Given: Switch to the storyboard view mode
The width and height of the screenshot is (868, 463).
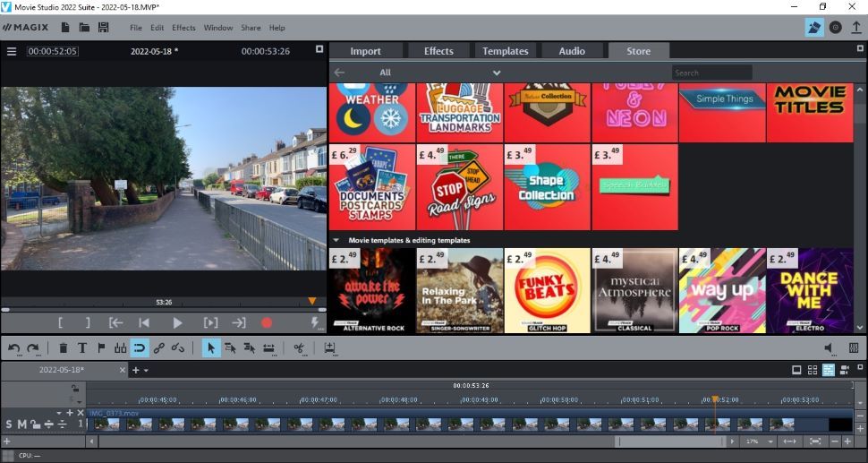Looking at the screenshot, I should click(x=796, y=370).
